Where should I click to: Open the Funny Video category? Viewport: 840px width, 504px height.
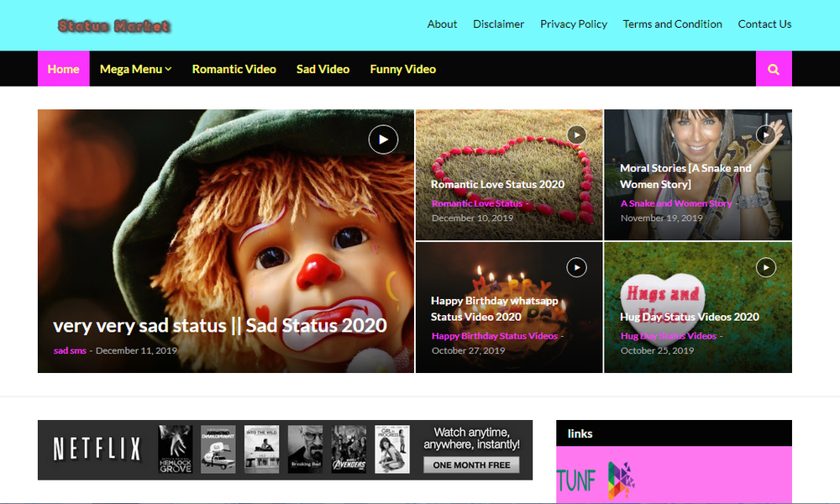point(402,69)
